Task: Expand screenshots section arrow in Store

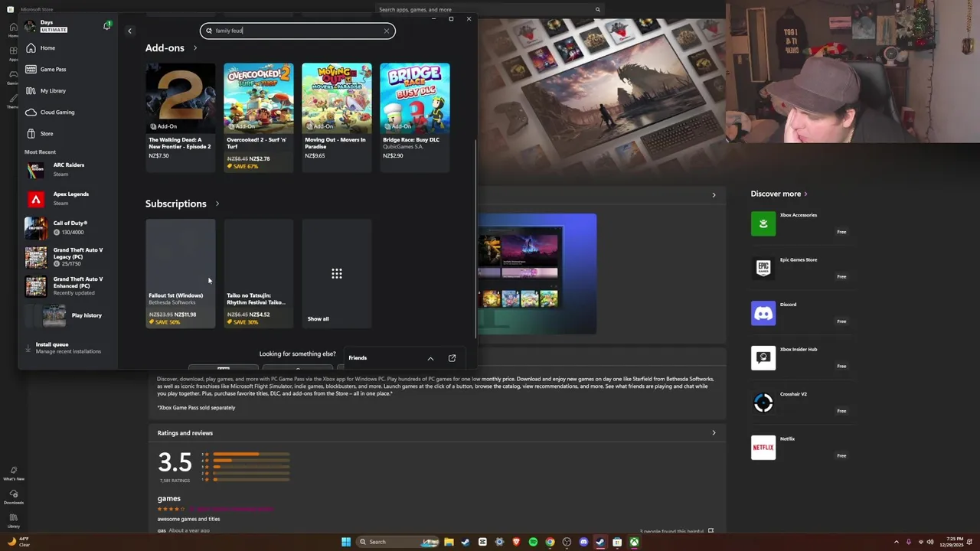Action: click(x=714, y=195)
